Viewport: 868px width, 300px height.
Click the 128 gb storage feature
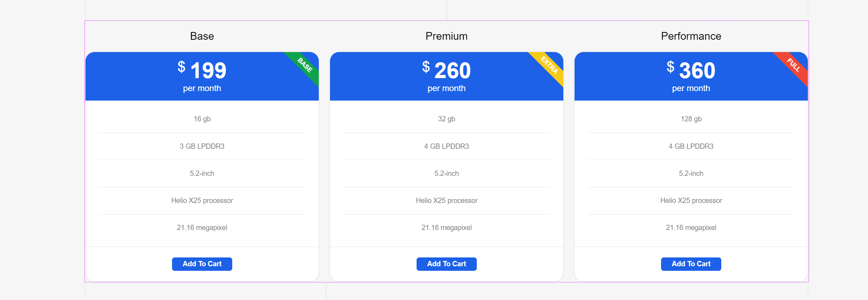pyautogui.click(x=691, y=119)
